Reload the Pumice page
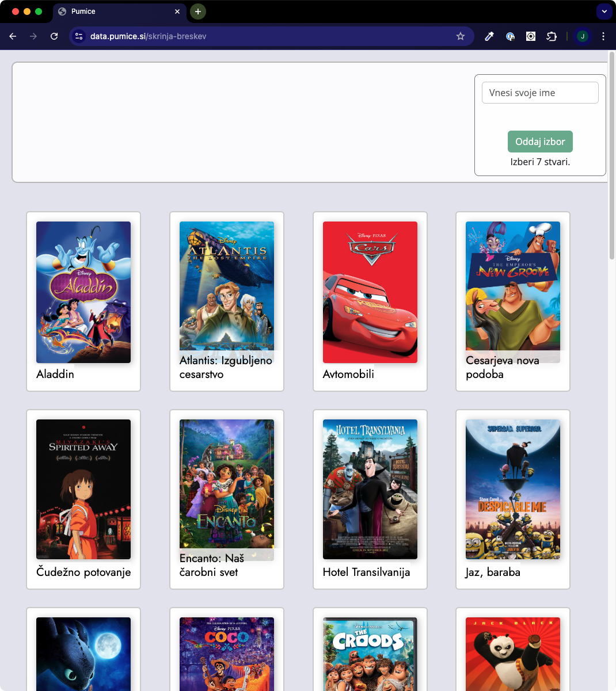Screen dimensions: 616x691 pos(54,36)
